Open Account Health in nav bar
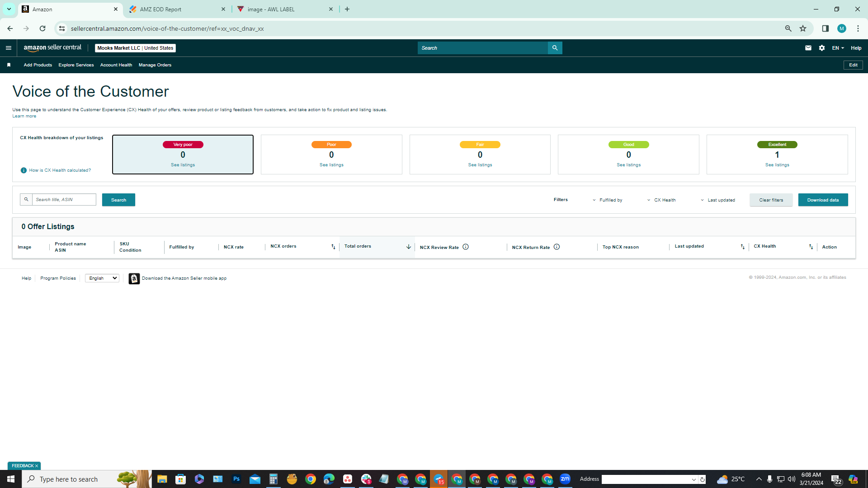This screenshot has height=488, width=868. click(116, 65)
